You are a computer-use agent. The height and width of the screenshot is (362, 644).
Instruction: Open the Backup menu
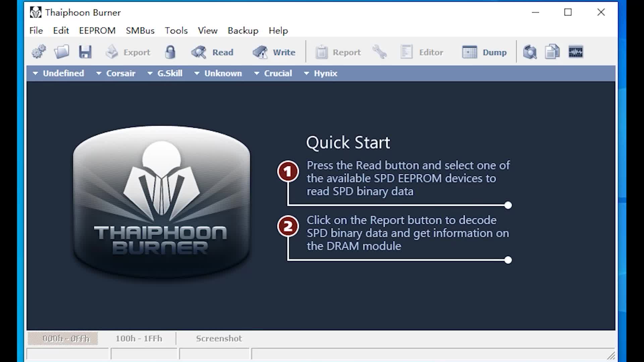click(243, 31)
